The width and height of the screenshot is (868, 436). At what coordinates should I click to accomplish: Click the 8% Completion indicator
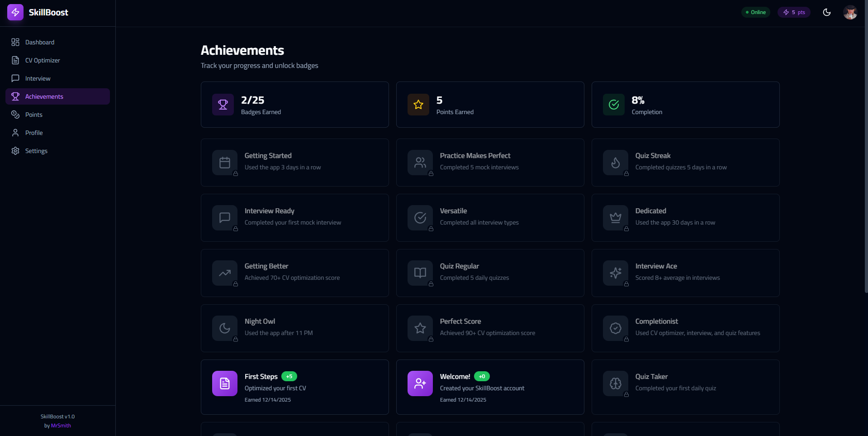[685, 105]
